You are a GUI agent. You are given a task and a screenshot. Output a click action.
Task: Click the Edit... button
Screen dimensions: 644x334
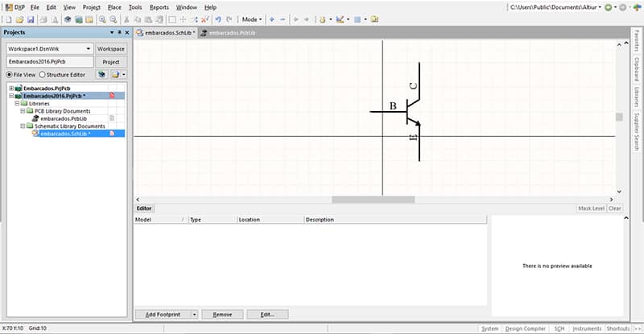[267, 314]
